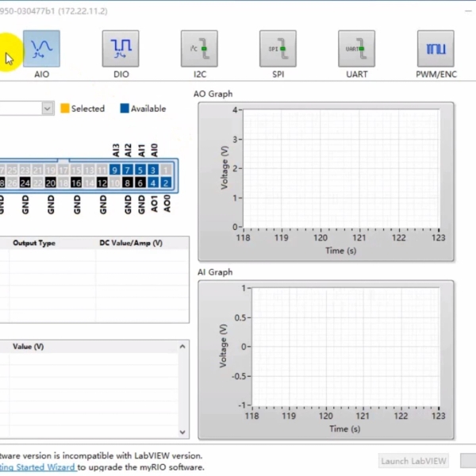Open the SPI tool icon
Image resolution: width=476 pixels, height=476 pixels.
tap(278, 48)
